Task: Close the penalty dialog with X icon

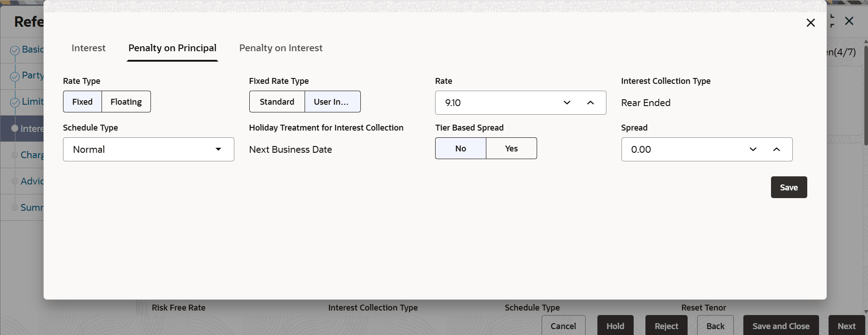Action: click(810, 23)
